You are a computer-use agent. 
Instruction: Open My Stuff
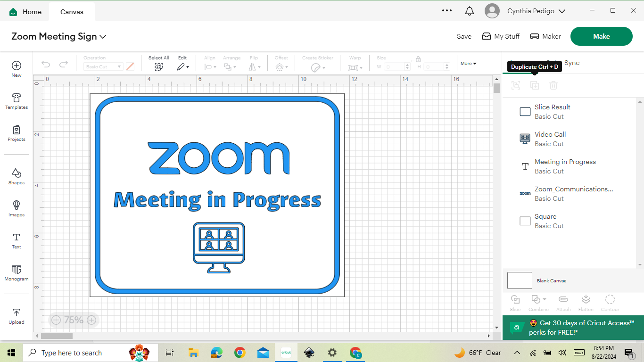click(501, 36)
